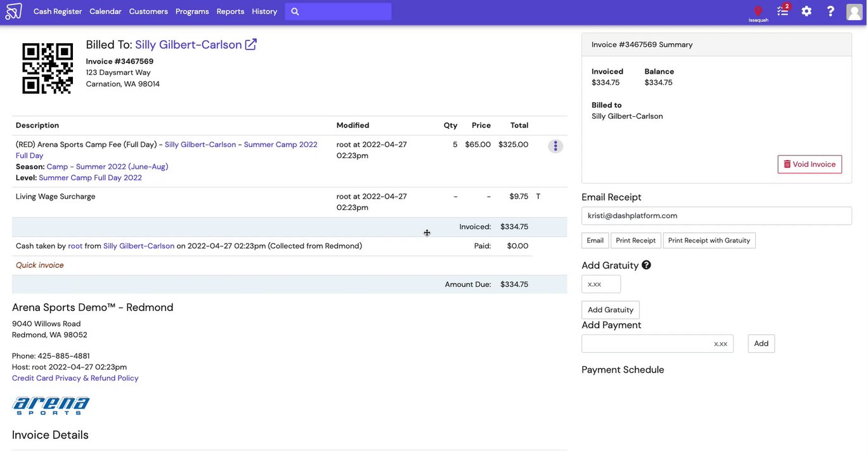Click the Arena Sports logo
Viewport: 868px width, 457px height.
51,406
